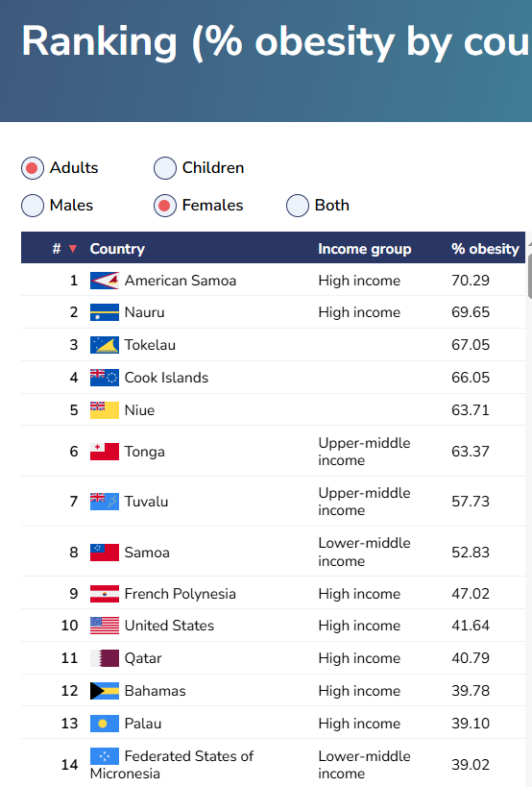
Task: Open the French Polynesia country link
Action: [180, 594]
